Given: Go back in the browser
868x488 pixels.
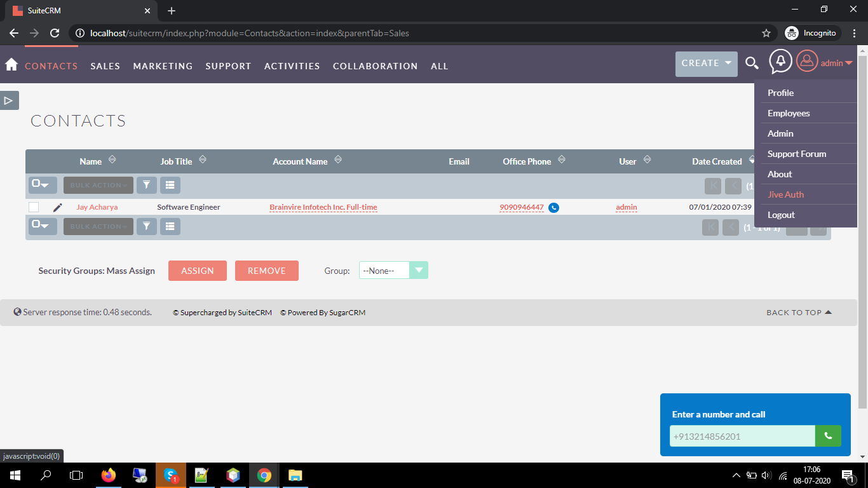Looking at the screenshot, I should 14,33.
